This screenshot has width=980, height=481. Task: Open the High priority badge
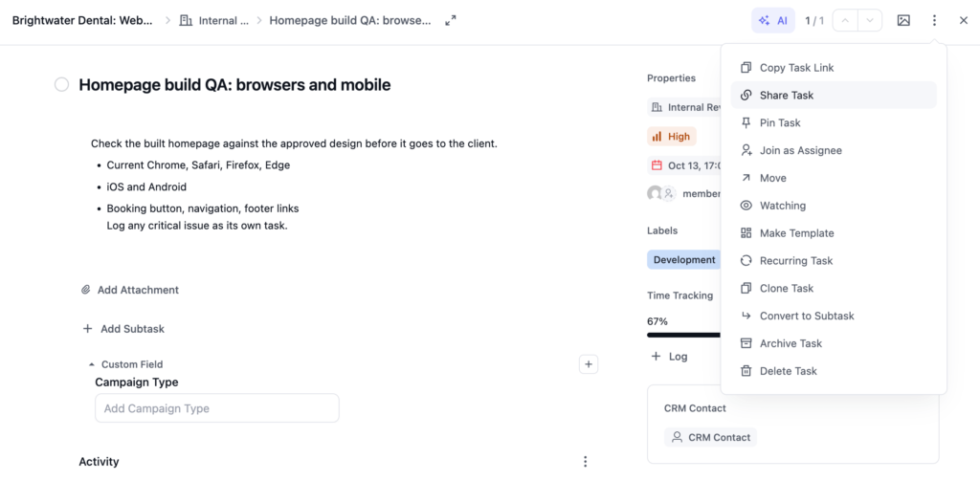671,136
